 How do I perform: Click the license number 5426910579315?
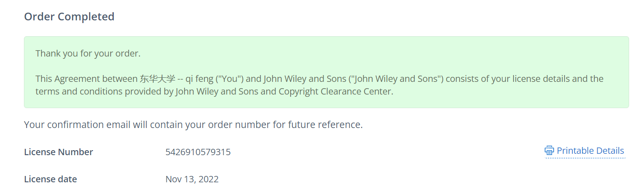[198, 152]
